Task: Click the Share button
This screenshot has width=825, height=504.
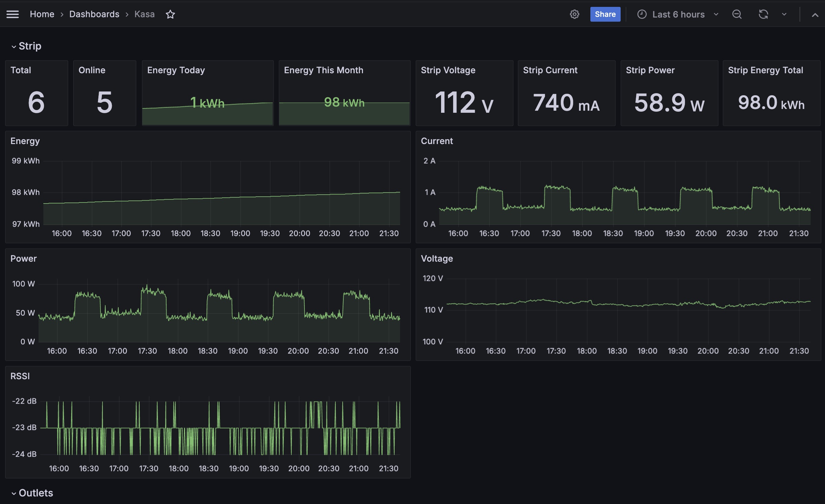Action: (605, 14)
